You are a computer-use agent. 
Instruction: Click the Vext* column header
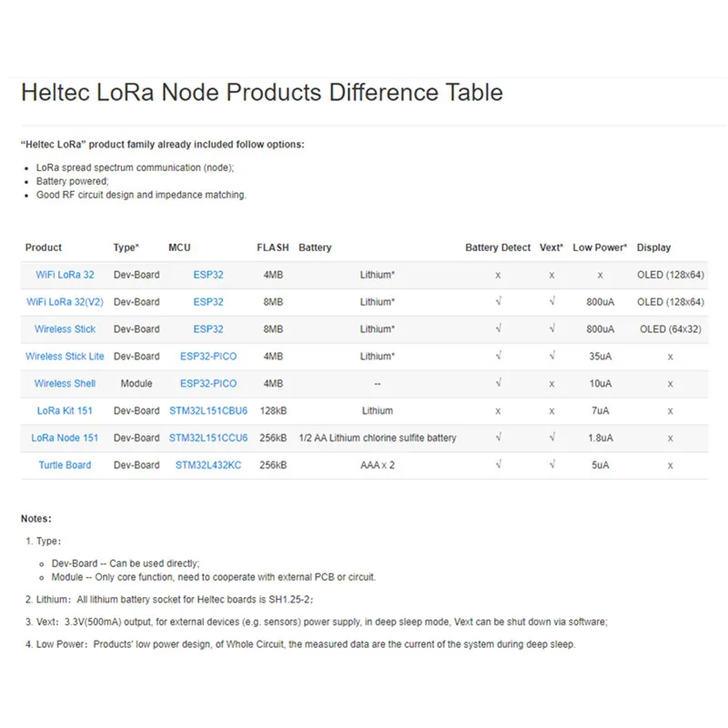click(x=551, y=248)
